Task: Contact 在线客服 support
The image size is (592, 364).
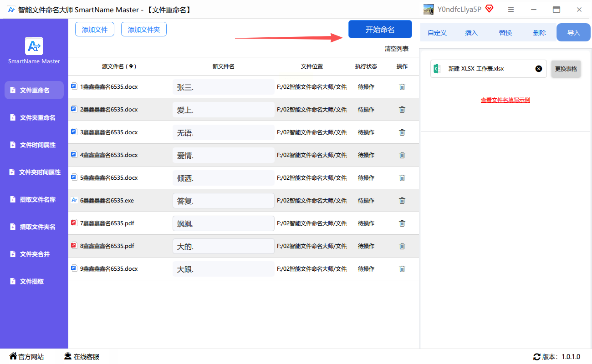Action: click(x=82, y=357)
